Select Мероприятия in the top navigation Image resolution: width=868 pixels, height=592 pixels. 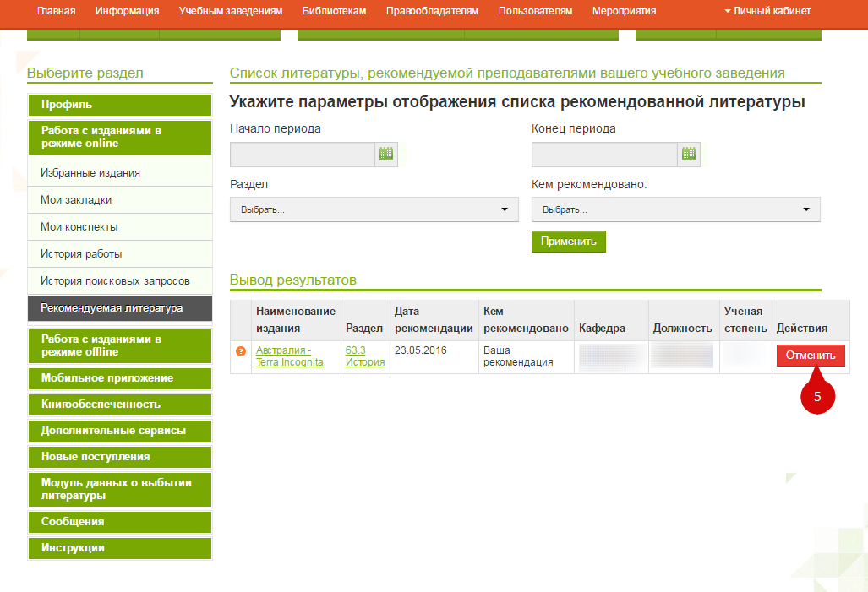pyautogui.click(x=624, y=11)
